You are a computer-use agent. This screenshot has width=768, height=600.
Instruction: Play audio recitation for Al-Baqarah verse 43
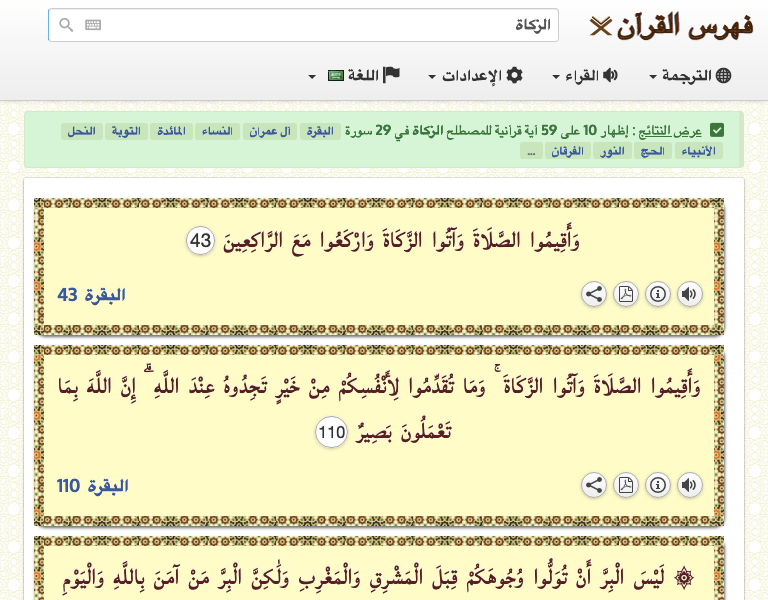pyautogui.click(x=689, y=294)
